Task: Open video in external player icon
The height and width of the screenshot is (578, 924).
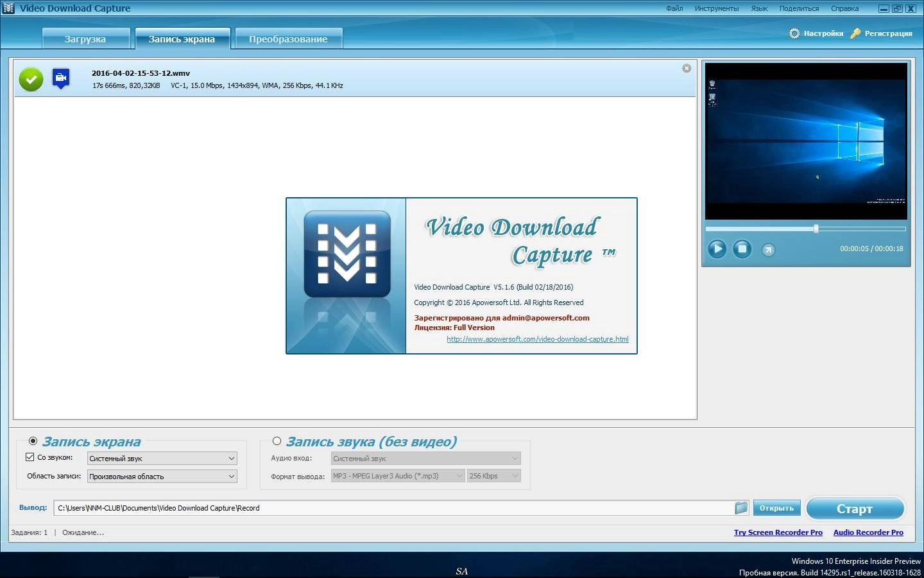Action: (768, 250)
